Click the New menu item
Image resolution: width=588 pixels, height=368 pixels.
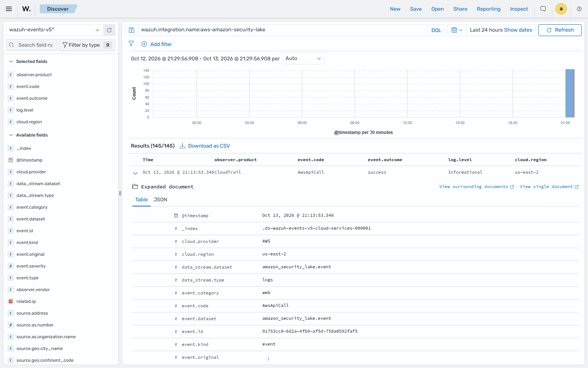click(x=395, y=9)
